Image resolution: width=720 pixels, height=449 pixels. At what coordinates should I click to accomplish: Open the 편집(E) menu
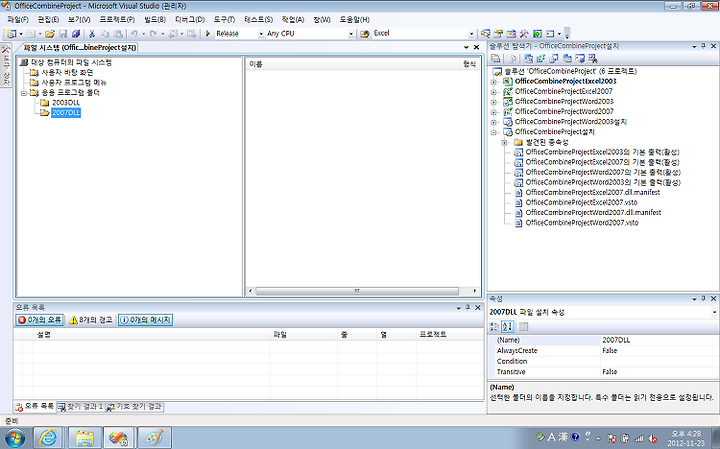pyautogui.click(x=48, y=20)
